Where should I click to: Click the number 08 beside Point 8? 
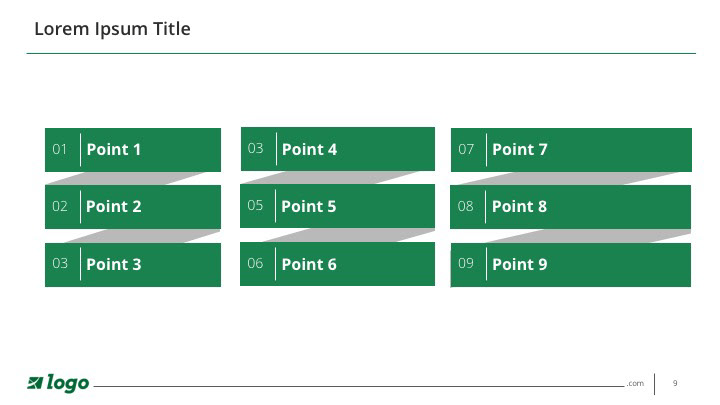pyautogui.click(x=466, y=206)
